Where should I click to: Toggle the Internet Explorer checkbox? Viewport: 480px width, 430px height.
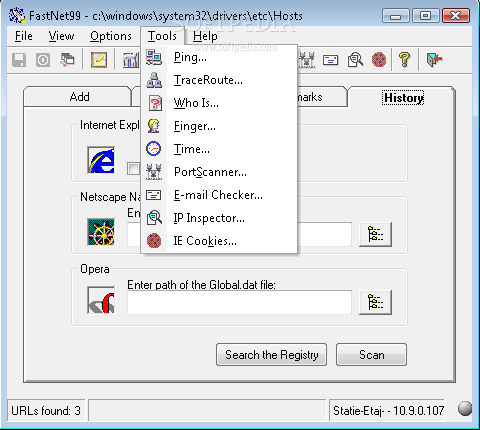(133, 168)
